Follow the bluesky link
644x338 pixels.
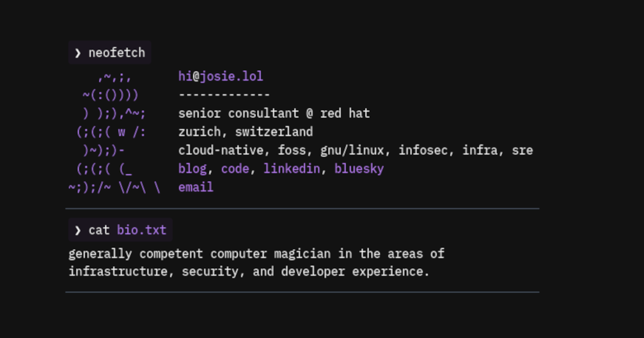coord(359,169)
